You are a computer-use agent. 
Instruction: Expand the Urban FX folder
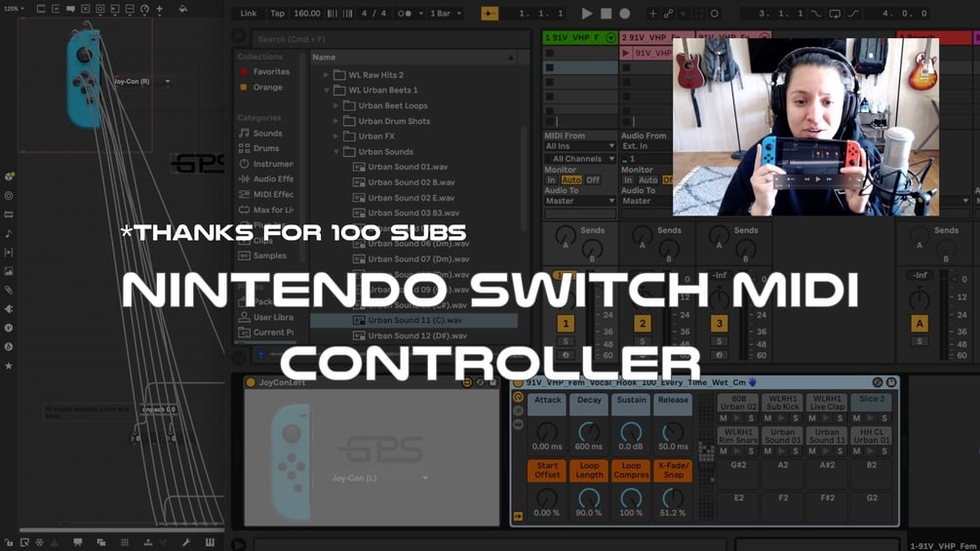click(x=335, y=137)
